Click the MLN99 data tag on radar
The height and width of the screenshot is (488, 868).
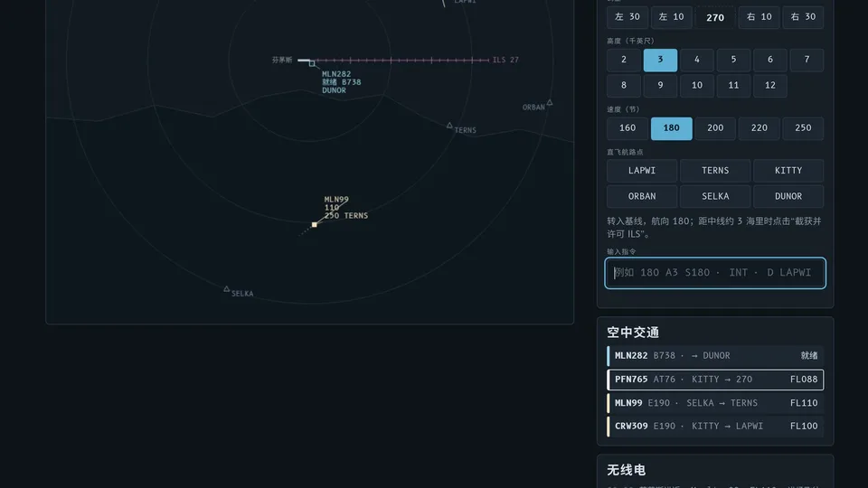point(346,208)
